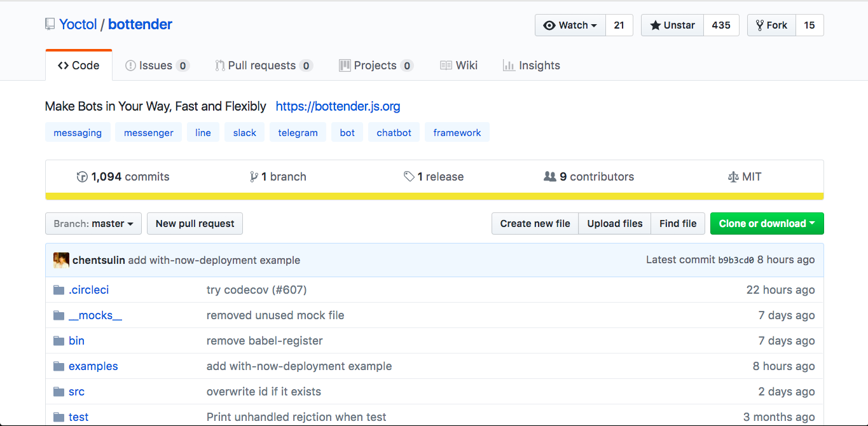Select the bot topic tag
Screen dimensions: 868x426
[347, 133]
